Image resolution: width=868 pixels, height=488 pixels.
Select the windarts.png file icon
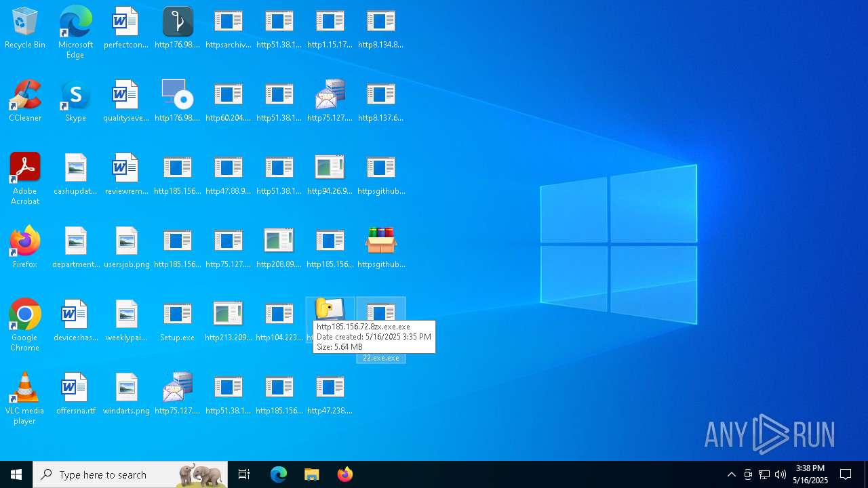tap(126, 394)
